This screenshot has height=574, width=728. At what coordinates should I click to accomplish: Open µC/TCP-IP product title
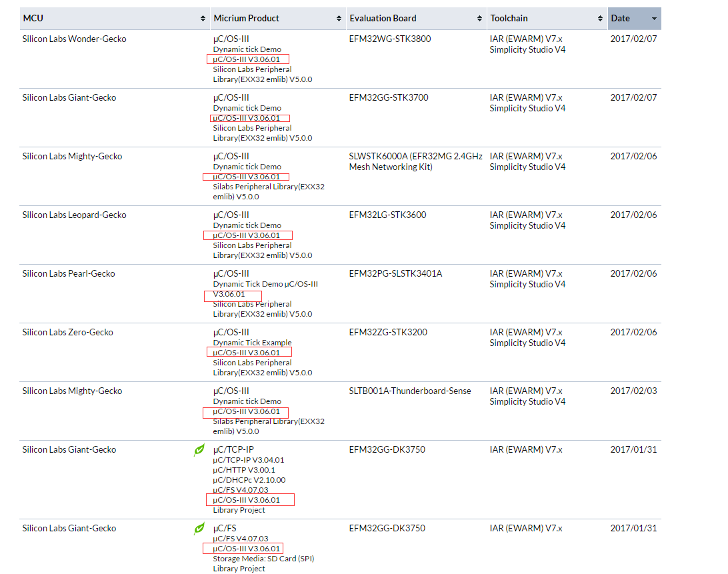click(x=233, y=449)
